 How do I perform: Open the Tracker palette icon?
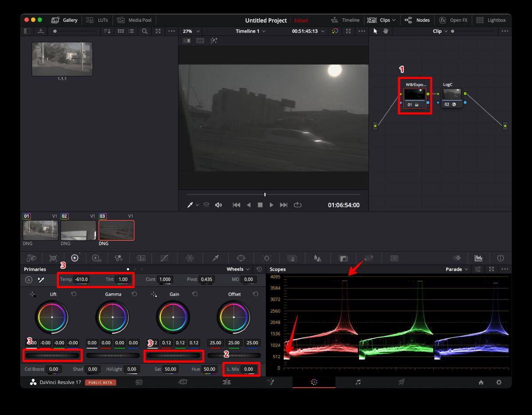266,258
